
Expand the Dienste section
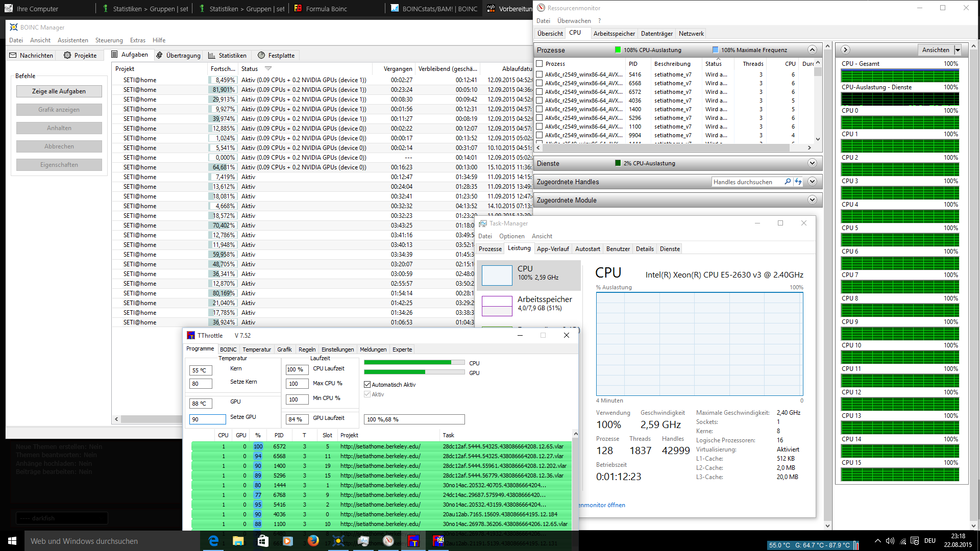click(x=812, y=163)
